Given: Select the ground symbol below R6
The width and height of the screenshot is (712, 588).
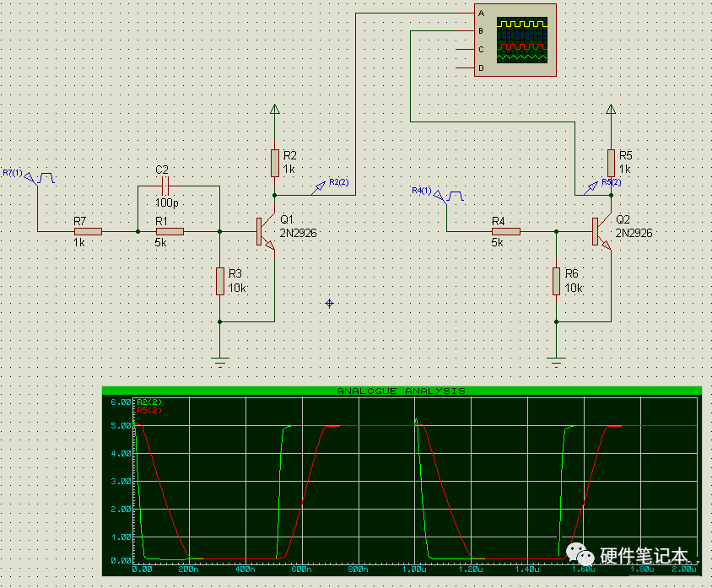Looking at the screenshot, I should point(556,361).
